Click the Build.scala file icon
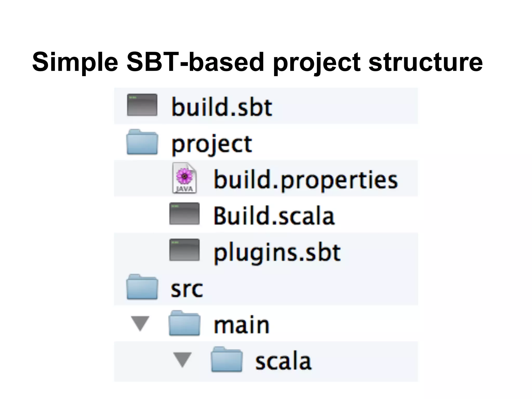The image size is (532, 399). 184,214
